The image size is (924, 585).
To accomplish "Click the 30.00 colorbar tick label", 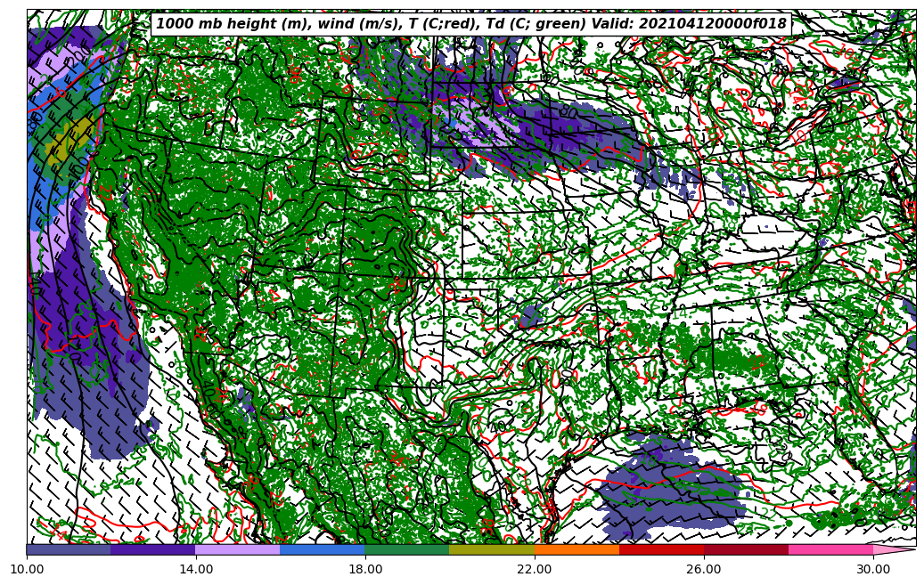I will tap(873, 569).
